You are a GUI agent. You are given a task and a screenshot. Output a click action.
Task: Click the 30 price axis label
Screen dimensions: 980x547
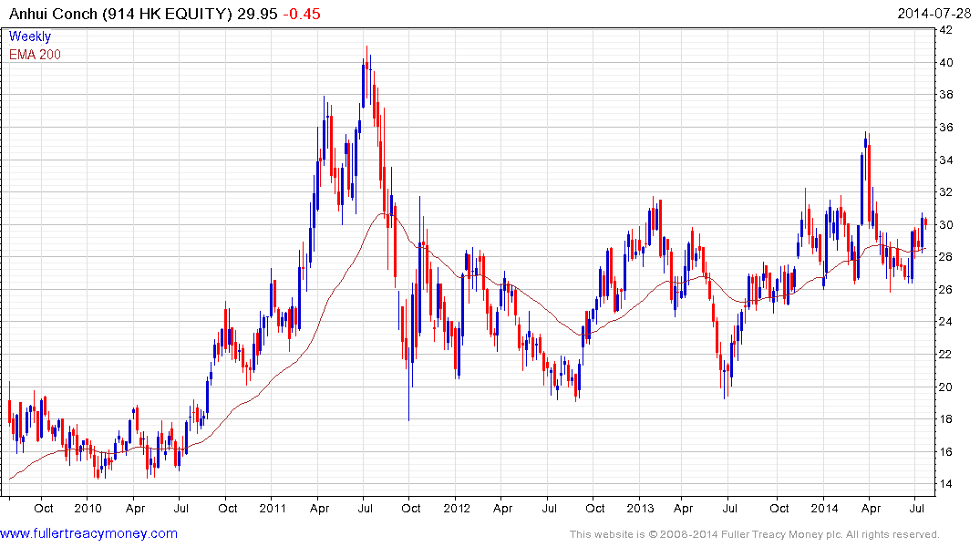pyautogui.click(x=946, y=225)
